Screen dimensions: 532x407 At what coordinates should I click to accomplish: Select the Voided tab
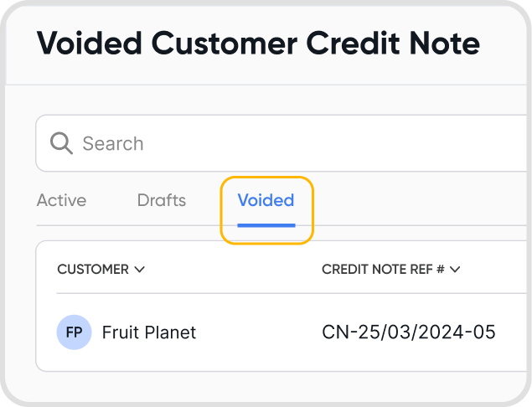266,200
